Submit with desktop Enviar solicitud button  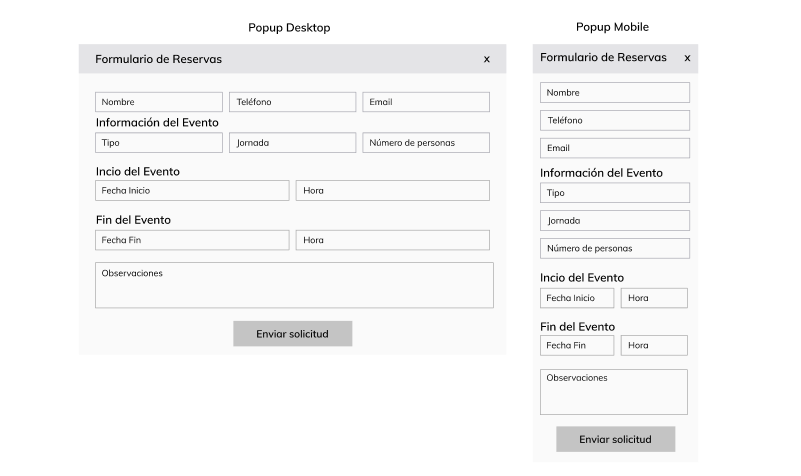[x=293, y=334]
